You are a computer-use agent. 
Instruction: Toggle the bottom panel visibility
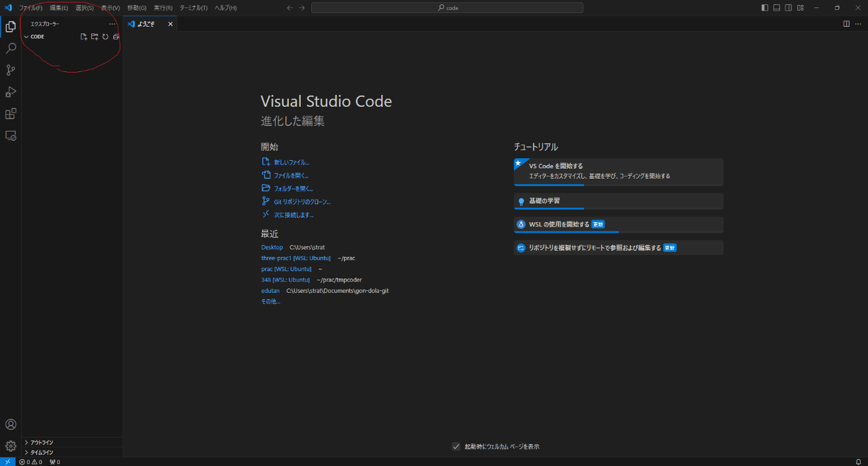(x=777, y=7)
